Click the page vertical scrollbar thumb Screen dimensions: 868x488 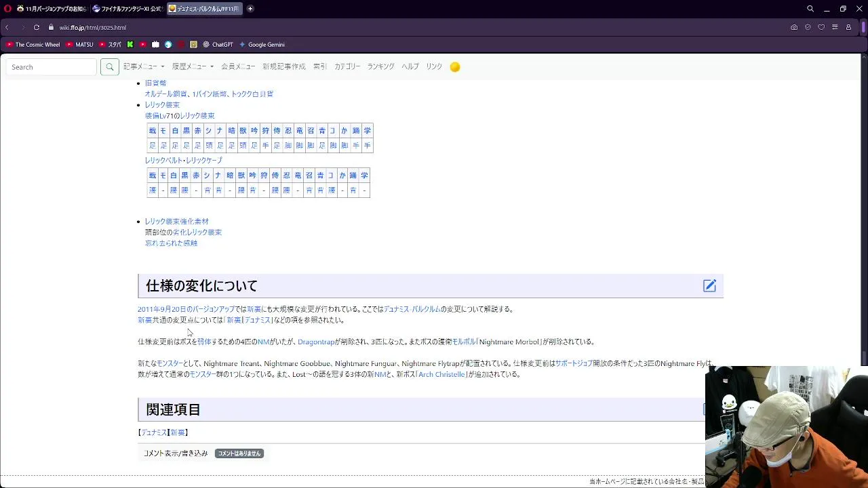click(x=864, y=358)
